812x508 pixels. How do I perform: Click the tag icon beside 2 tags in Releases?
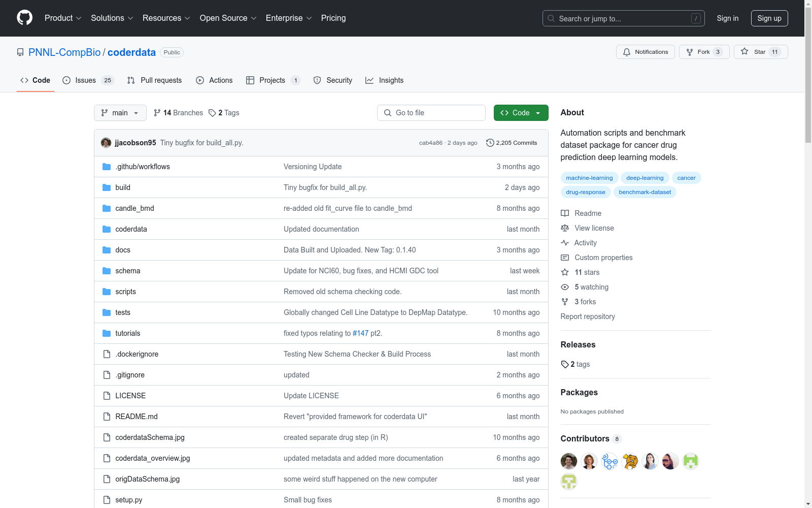565,364
